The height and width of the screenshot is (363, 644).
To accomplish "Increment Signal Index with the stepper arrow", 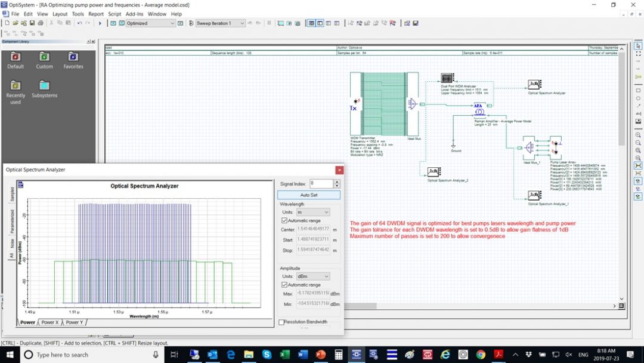I will tap(337, 181).
